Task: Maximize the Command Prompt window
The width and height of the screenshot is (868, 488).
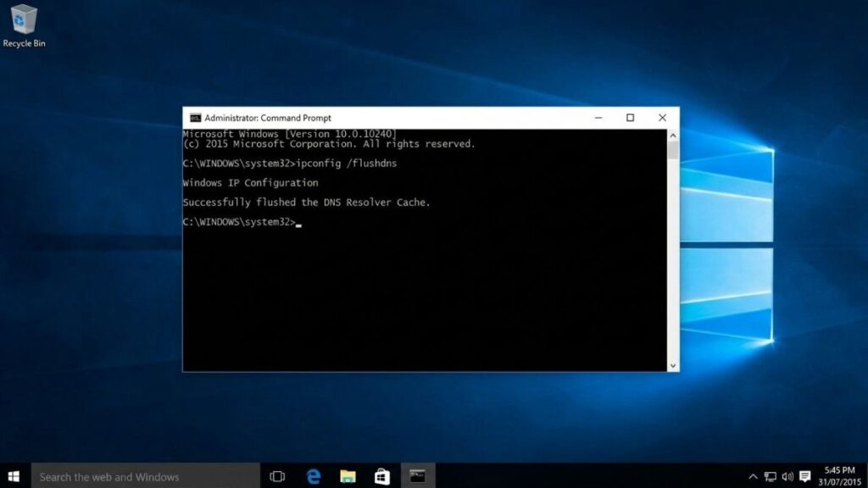Action: [x=630, y=118]
